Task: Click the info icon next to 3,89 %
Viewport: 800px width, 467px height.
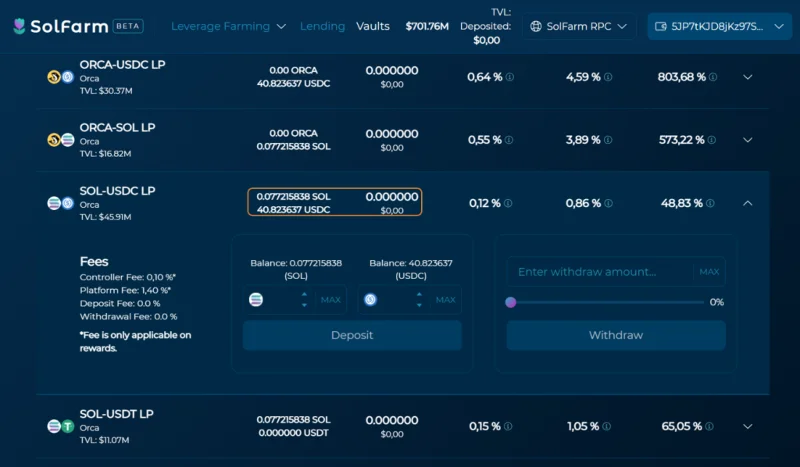Action: tap(608, 140)
